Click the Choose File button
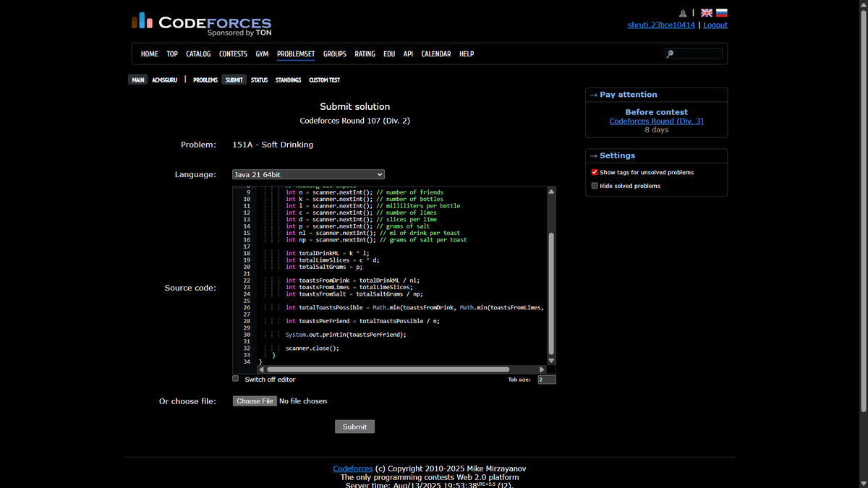The image size is (868, 488). click(255, 401)
